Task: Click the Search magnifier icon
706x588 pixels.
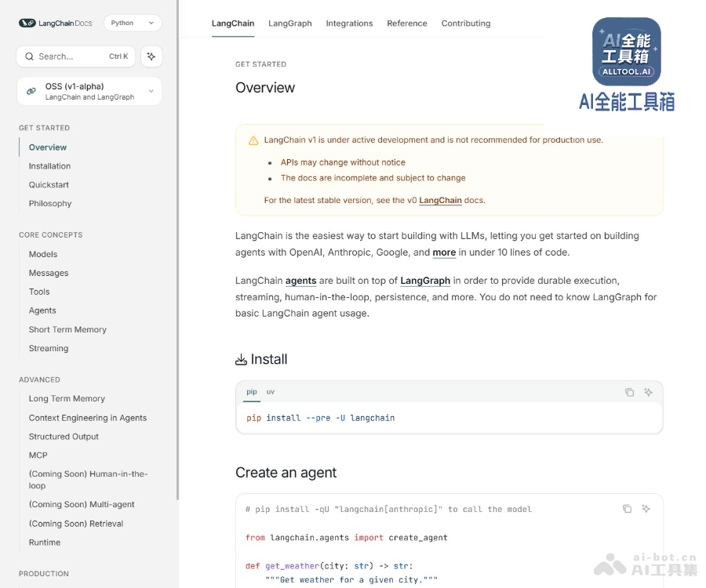Action: point(29,56)
